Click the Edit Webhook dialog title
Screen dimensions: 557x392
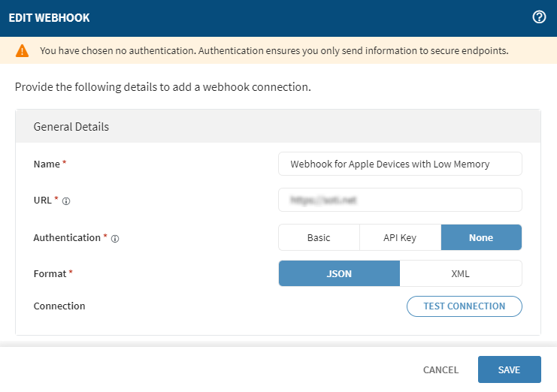(x=50, y=18)
